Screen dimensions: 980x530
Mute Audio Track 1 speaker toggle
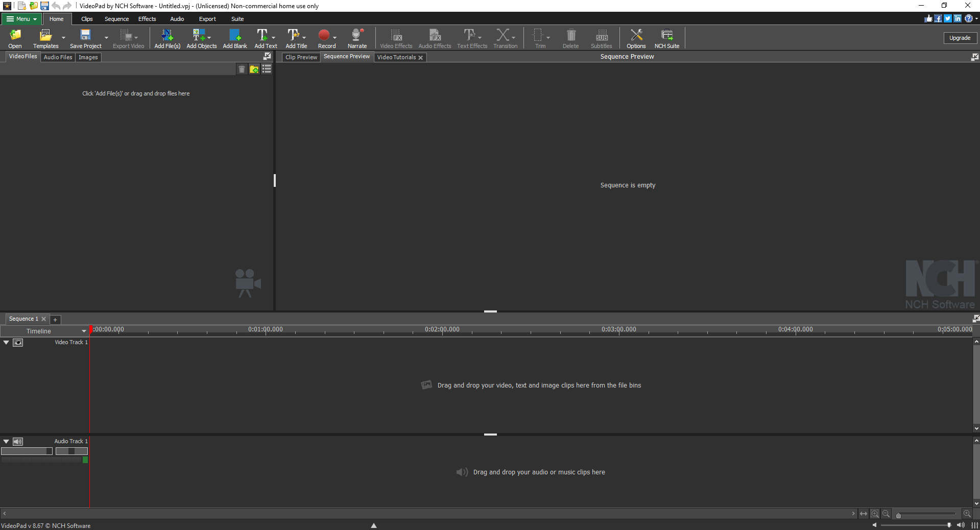18,442
